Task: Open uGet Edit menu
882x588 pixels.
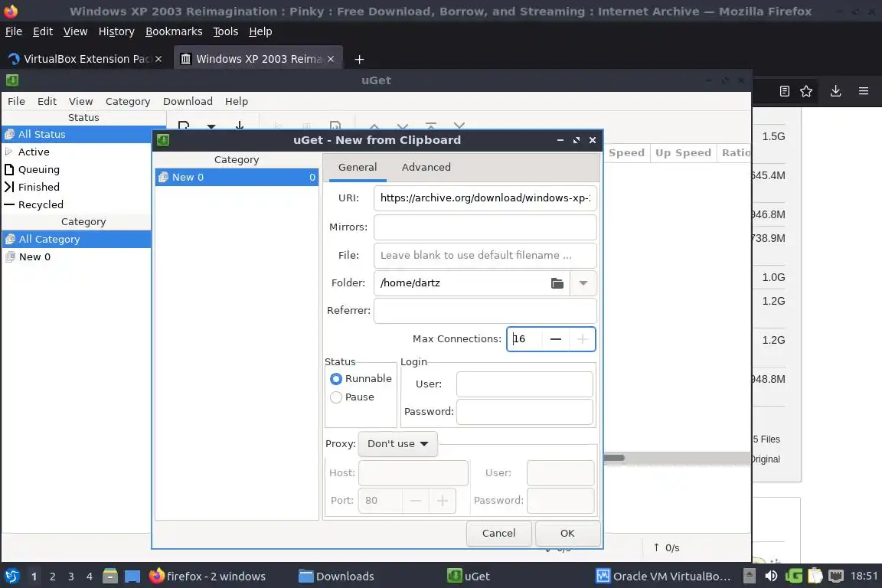Action: point(47,101)
